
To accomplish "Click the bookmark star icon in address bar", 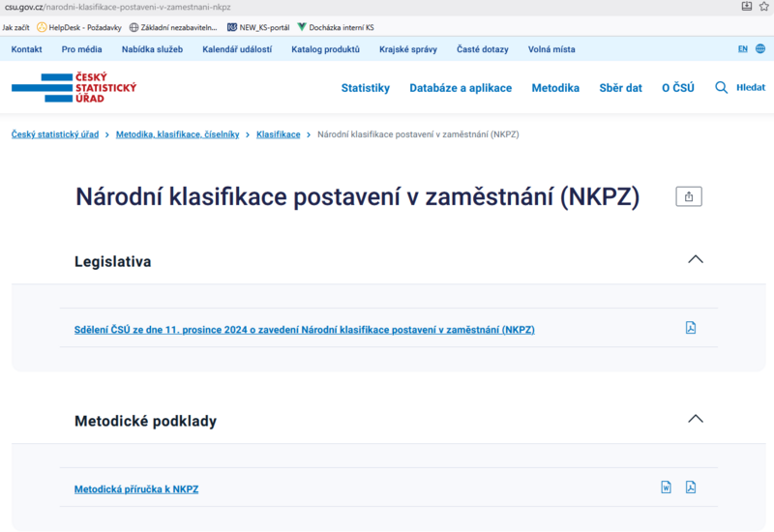I will coord(764,7).
